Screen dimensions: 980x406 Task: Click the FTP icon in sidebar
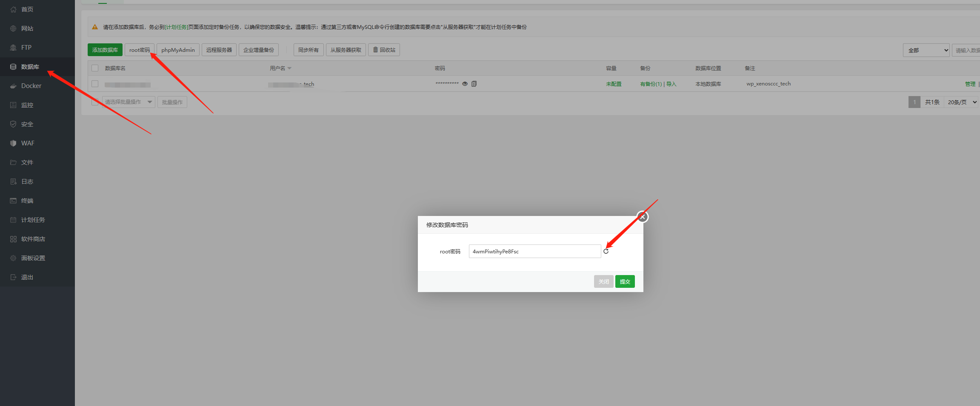pyautogui.click(x=13, y=48)
